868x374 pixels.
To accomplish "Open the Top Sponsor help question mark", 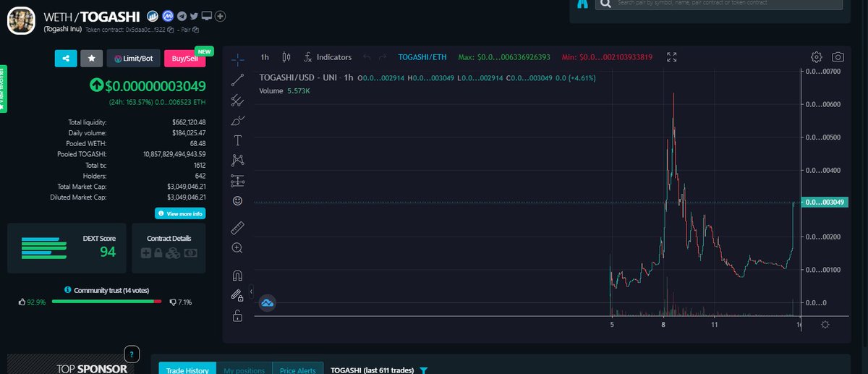I will (132, 354).
